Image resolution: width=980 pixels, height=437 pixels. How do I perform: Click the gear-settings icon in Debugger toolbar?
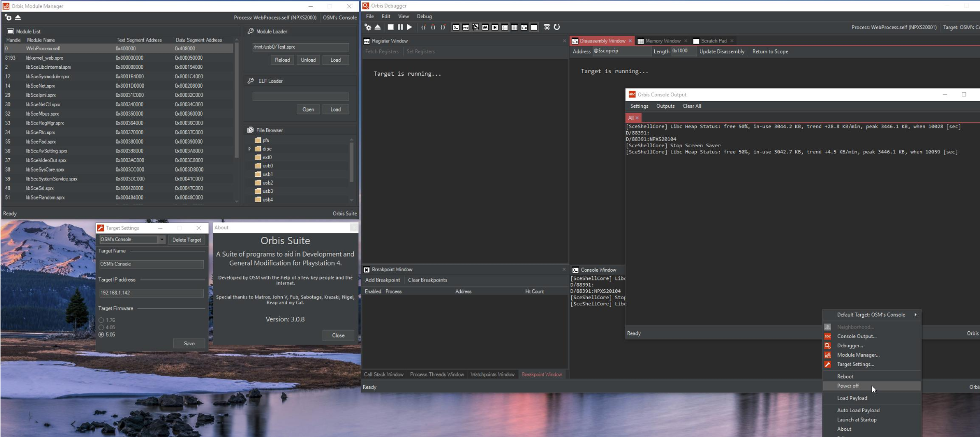[x=368, y=27]
